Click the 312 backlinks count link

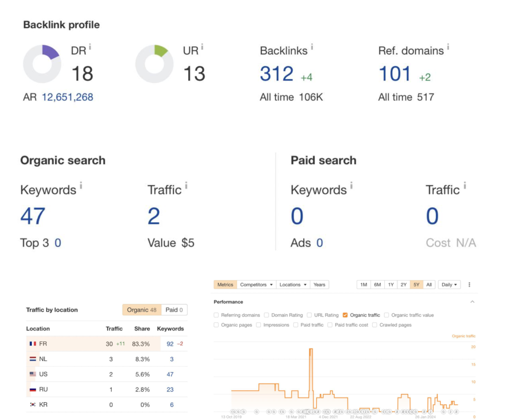(276, 74)
